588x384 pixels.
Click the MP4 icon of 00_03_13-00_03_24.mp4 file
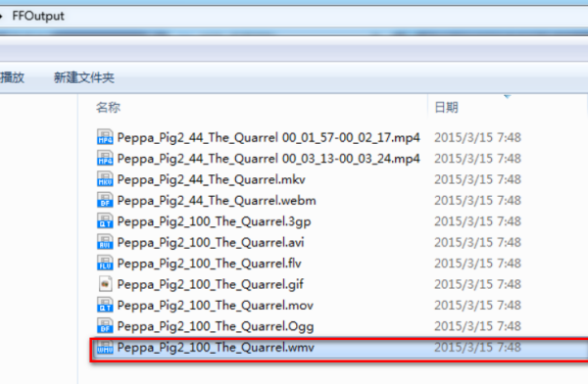(105, 159)
